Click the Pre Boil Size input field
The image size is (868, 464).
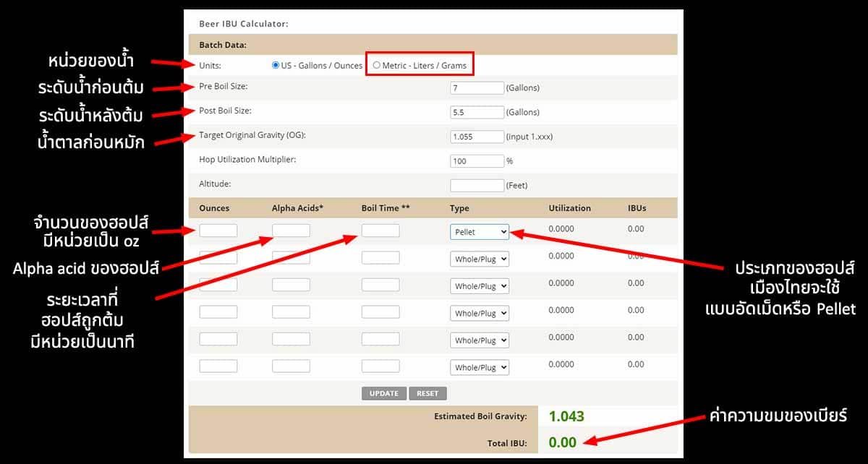pos(477,87)
